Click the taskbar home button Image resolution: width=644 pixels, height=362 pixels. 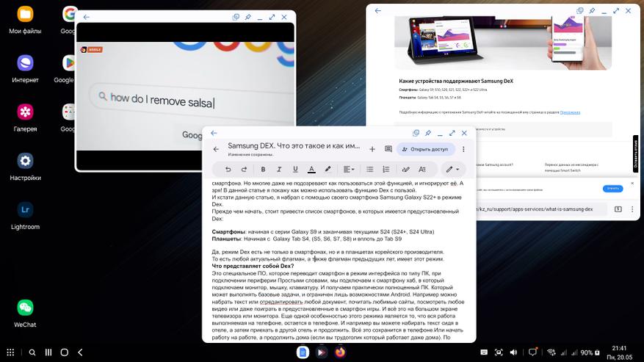[64, 352]
